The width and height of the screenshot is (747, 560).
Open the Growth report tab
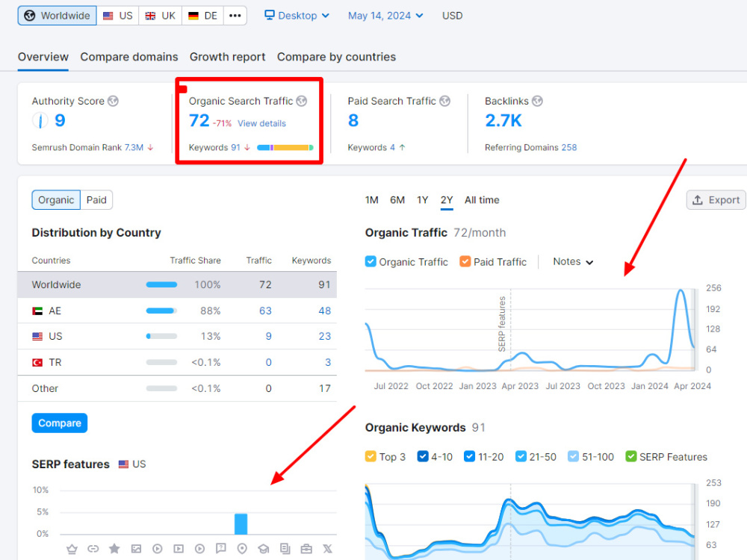[x=227, y=57]
